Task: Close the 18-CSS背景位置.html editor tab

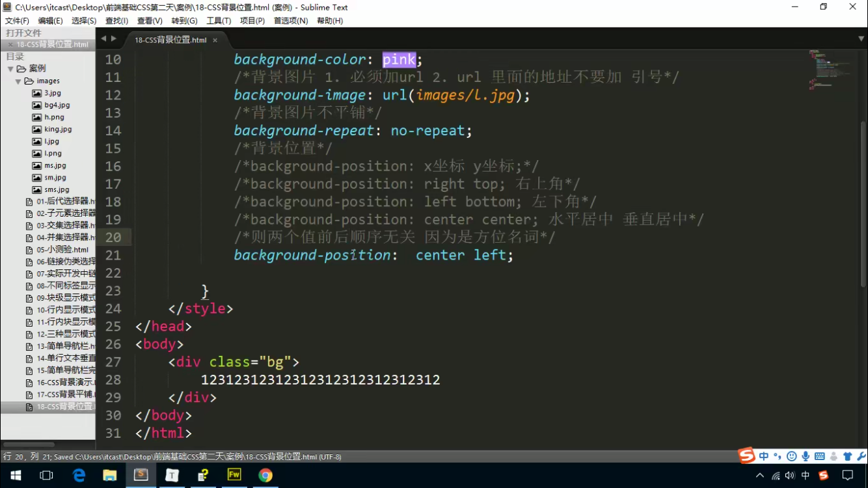Action: [215, 40]
